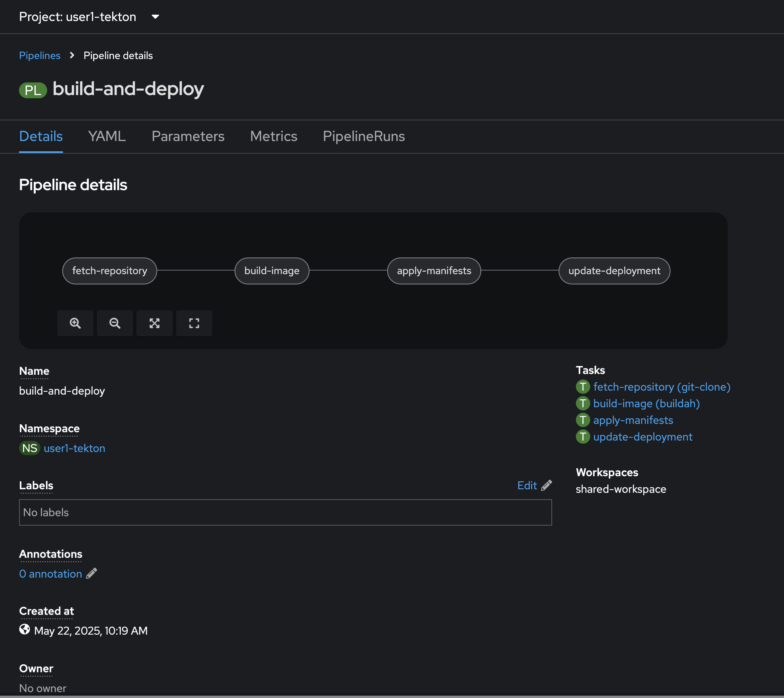This screenshot has height=698, width=784.
Task: Click the globe icon beside created timestamp
Action: 25,629
